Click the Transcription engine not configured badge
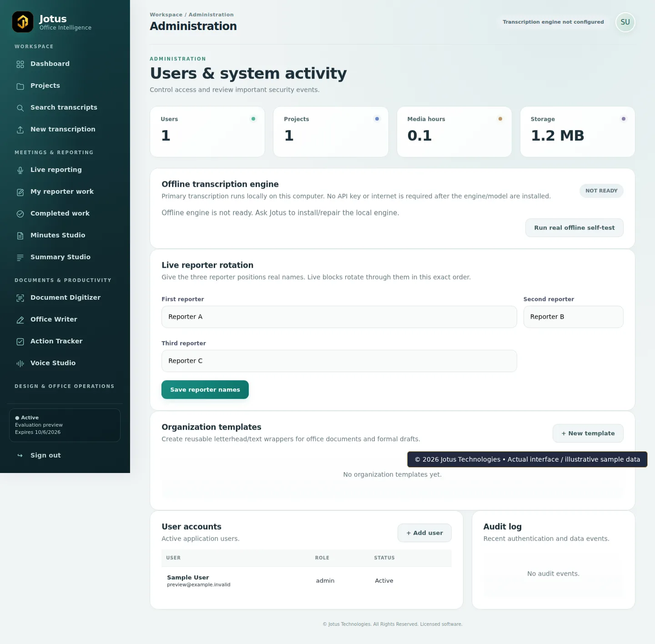Viewport: 655px width, 644px height. click(x=553, y=22)
